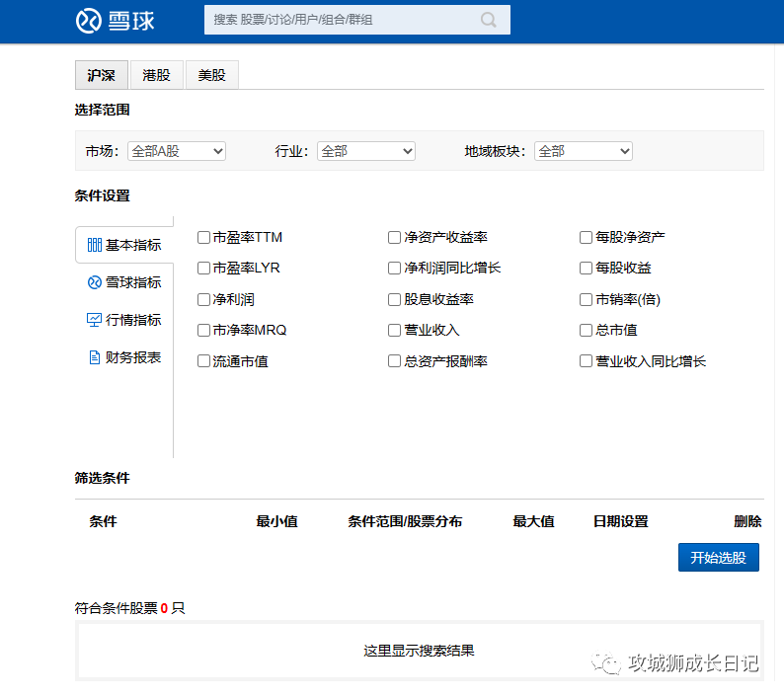Viewport: 784px width, 697px height.
Task: Enable 营业收入同比增长 checkbox
Action: pos(587,361)
